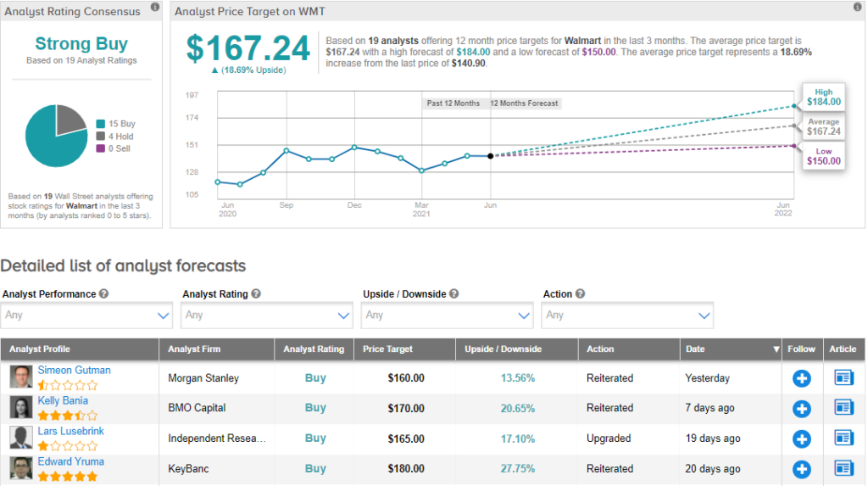Click the 13.56% upside value

pos(518,378)
